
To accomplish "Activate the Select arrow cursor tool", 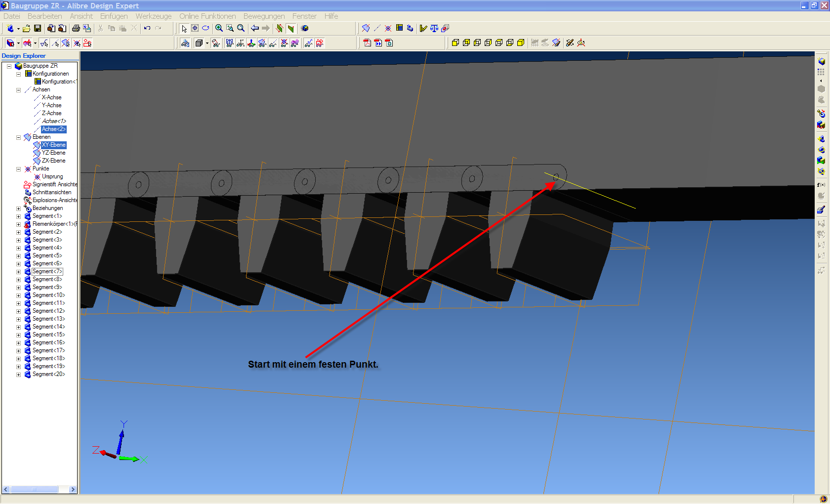I will tap(184, 28).
